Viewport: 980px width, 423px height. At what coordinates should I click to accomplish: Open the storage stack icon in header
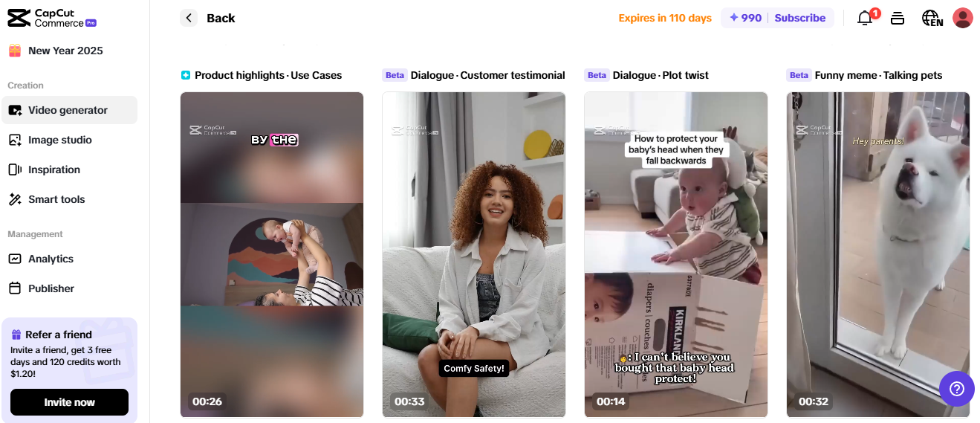pos(898,18)
